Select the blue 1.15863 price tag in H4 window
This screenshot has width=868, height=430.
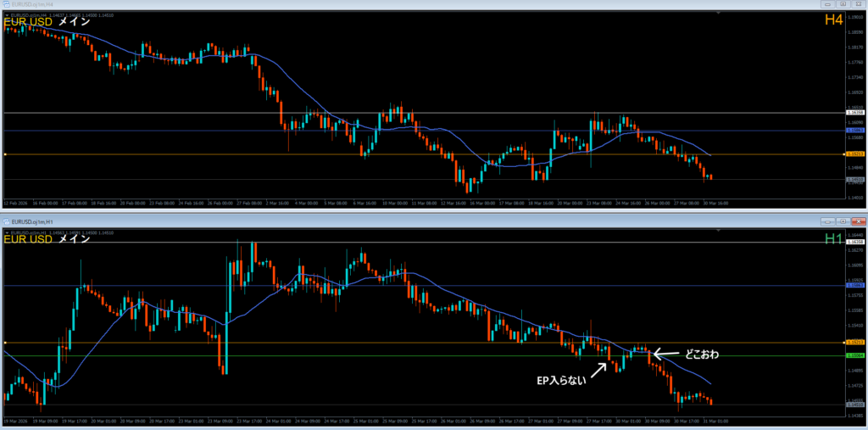(855, 131)
